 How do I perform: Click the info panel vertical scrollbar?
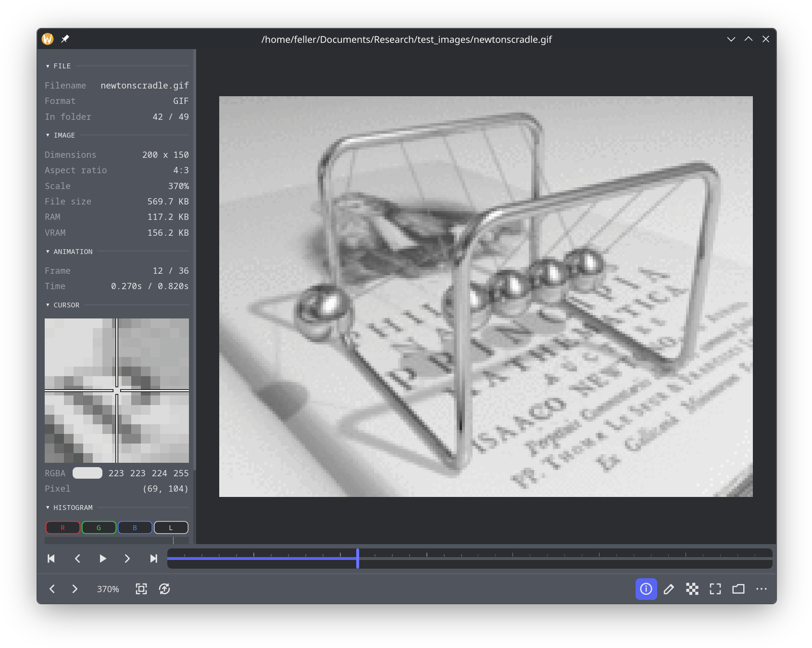[194, 260]
